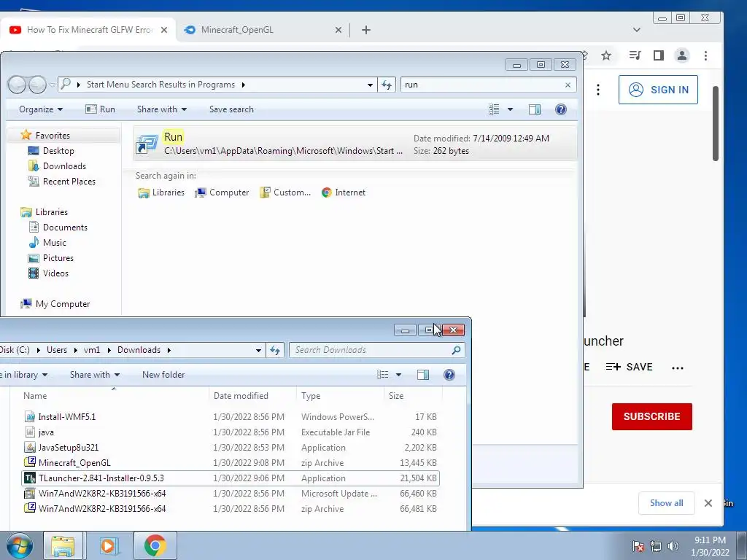Change view icon in search results window
The image size is (747, 560).
click(494, 109)
